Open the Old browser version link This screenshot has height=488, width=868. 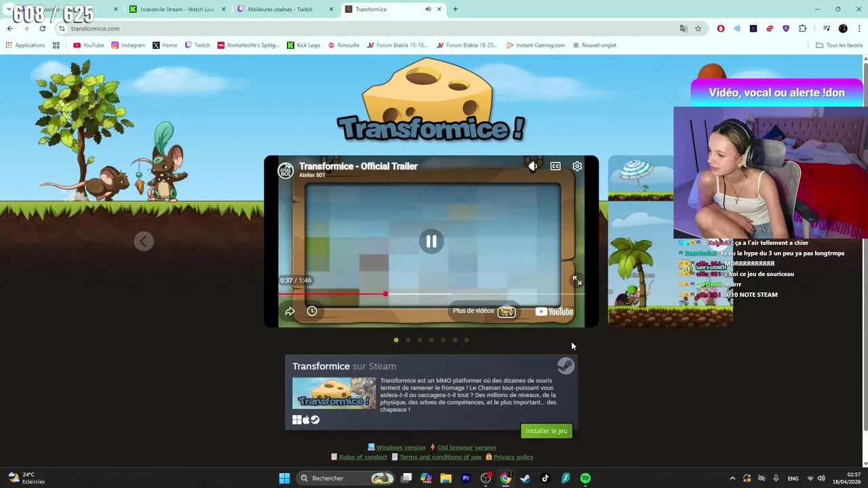(x=467, y=447)
